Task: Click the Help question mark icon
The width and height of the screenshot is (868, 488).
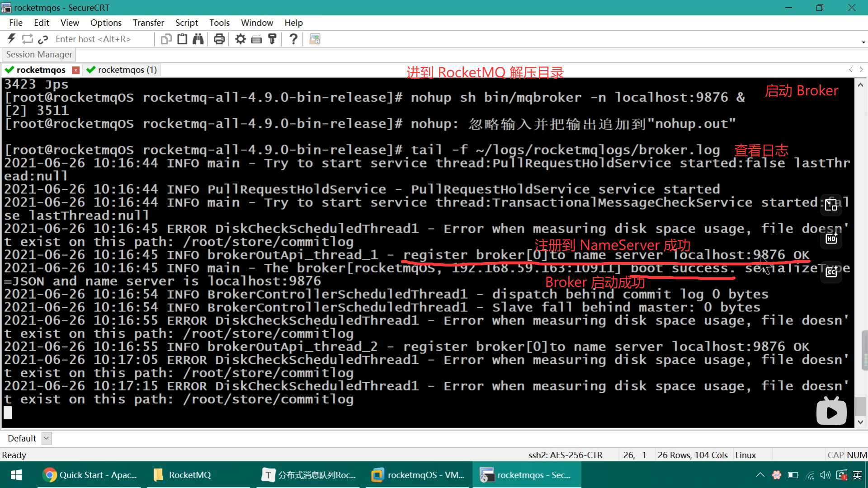Action: 293,39
